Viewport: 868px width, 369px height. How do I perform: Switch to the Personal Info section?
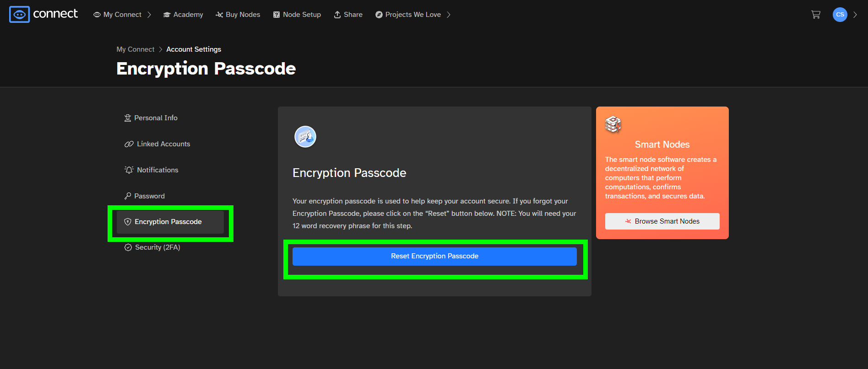155,118
